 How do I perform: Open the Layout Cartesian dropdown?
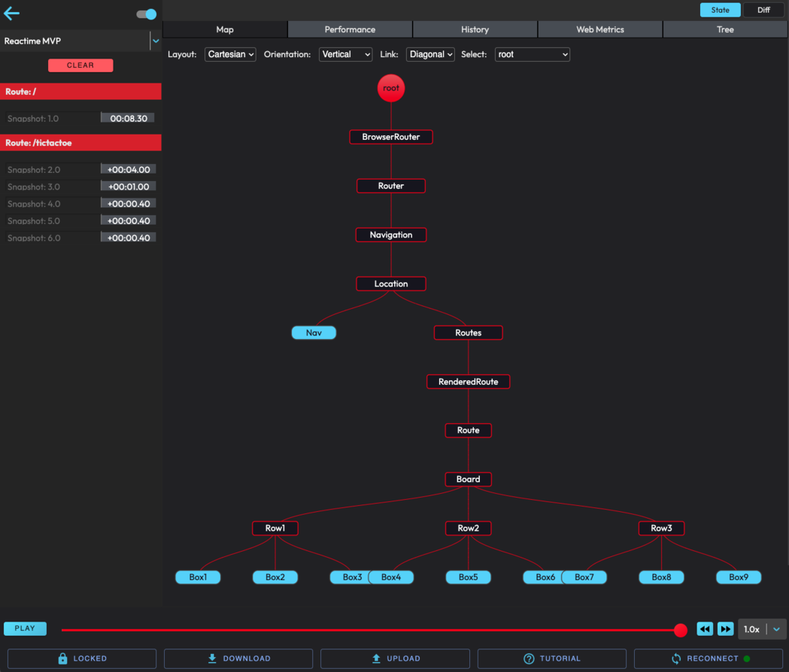tap(230, 54)
